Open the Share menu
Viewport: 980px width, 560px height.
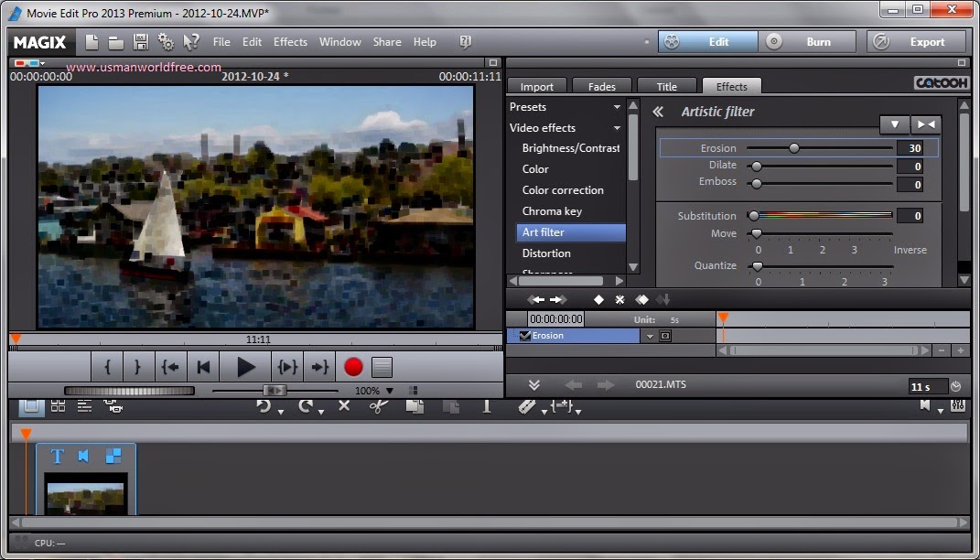click(x=387, y=42)
